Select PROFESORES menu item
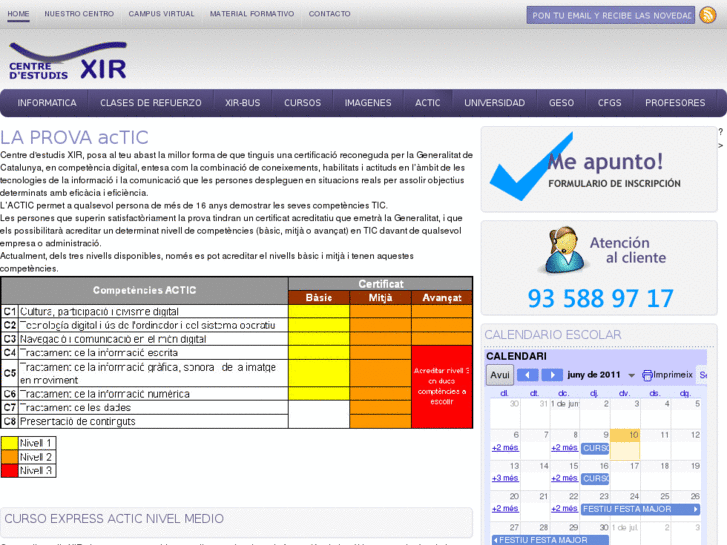The image size is (727, 545). 675,103
